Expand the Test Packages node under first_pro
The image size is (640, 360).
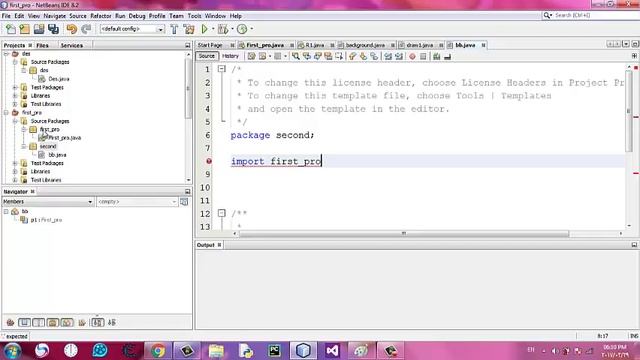coord(15,163)
